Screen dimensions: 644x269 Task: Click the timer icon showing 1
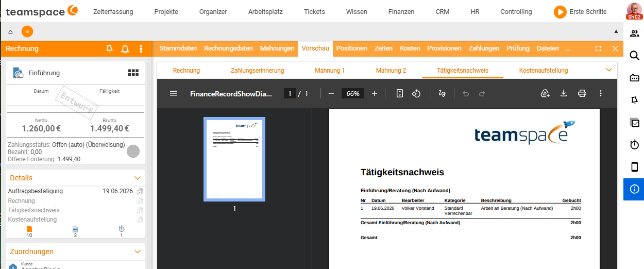[122, 229]
